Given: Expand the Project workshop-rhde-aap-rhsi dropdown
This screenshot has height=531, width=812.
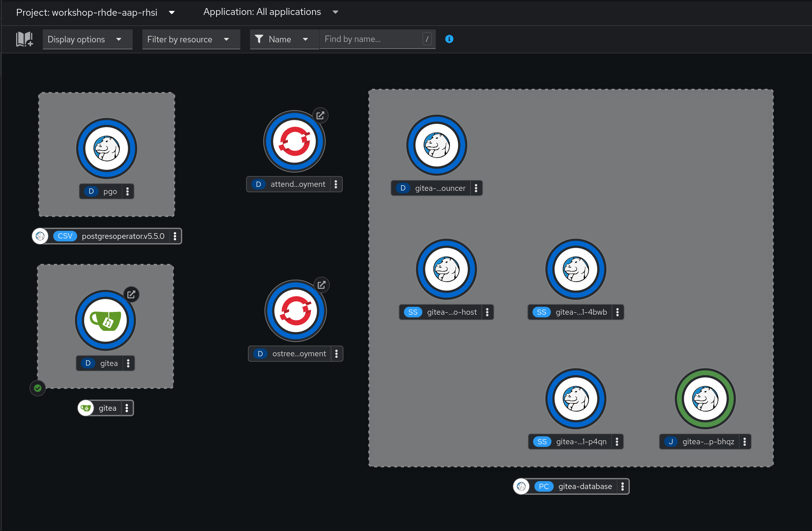Looking at the screenshot, I should (96, 13).
